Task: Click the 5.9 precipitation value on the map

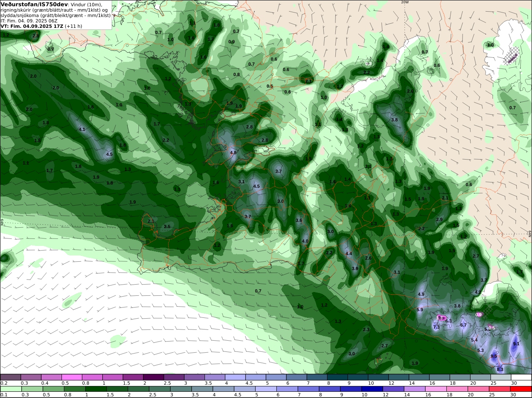Action: coord(420,310)
